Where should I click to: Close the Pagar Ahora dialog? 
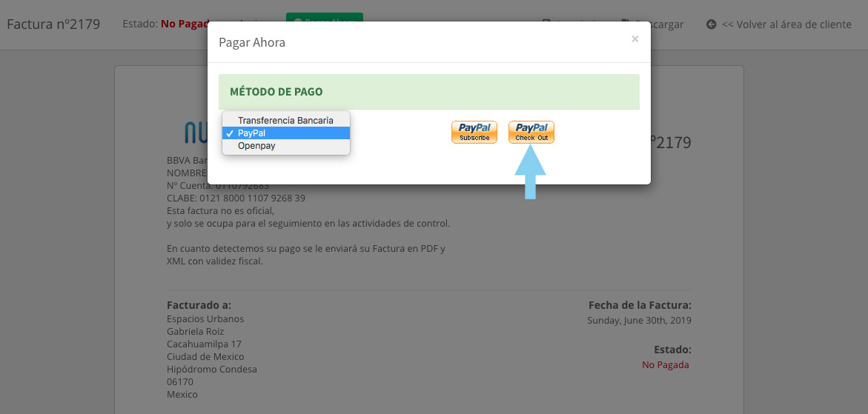coord(635,39)
